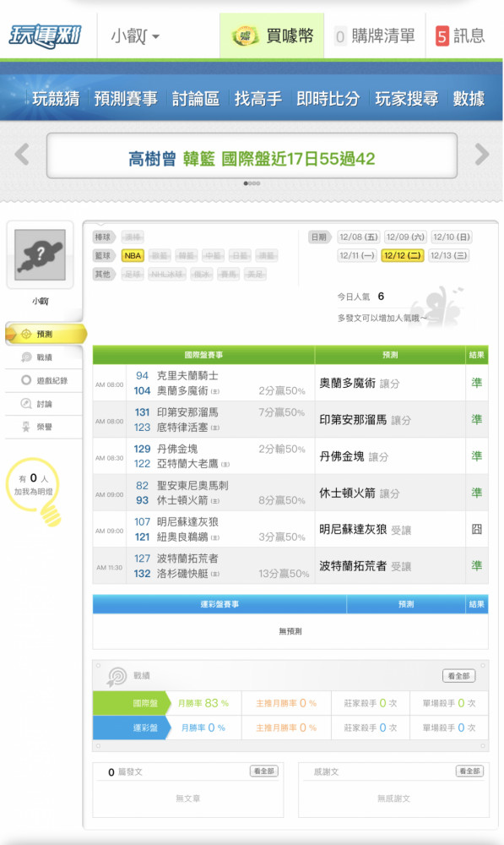The image size is (504, 845).
Task: Open 戰績 in the sidebar
Action: point(44,357)
